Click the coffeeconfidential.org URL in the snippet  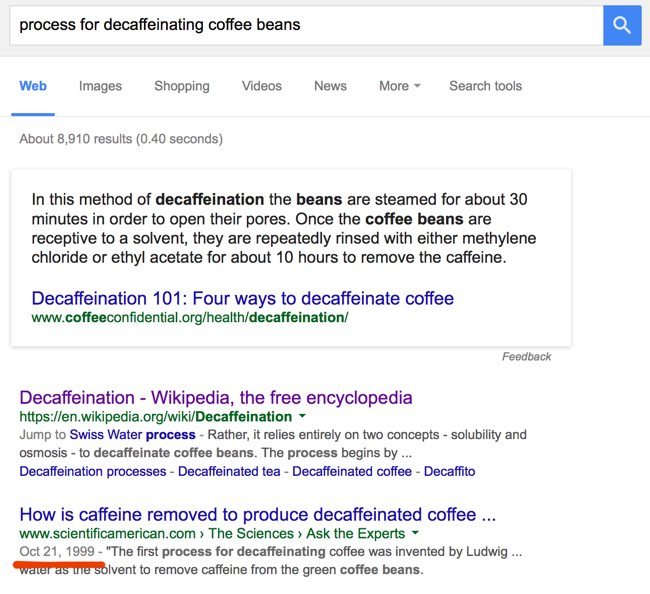click(x=190, y=318)
